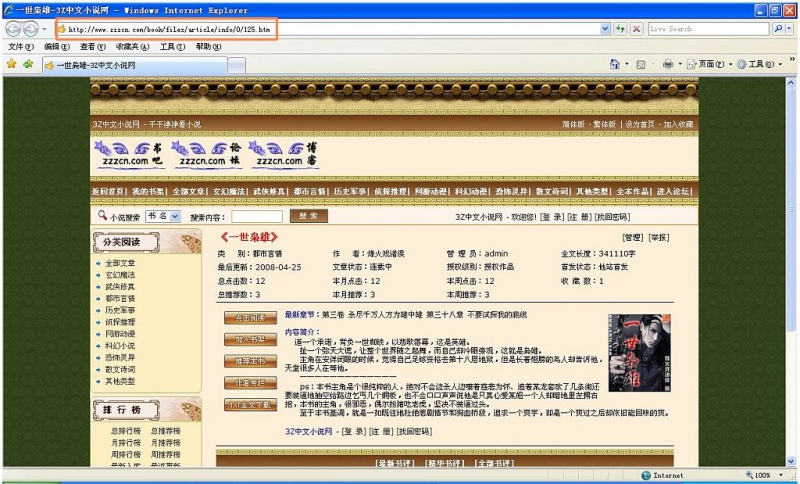Select the 一世枭雄-3Z中文小说网 tab
The width and height of the screenshot is (800, 484).
135,65
